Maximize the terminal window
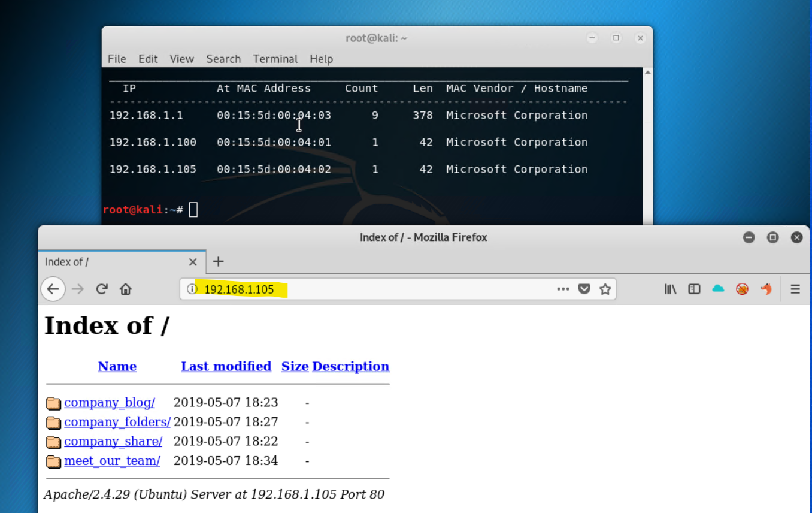This screenshot has width=812, height=513. click(616, 38)
